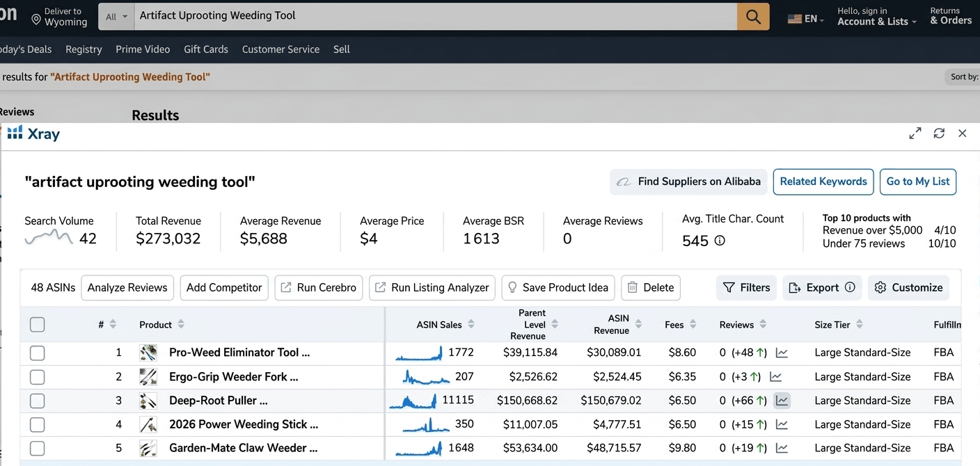Click the orange search magnifier button
The width and height of the screenshot is (980, 466).
(x=753, y=17)
